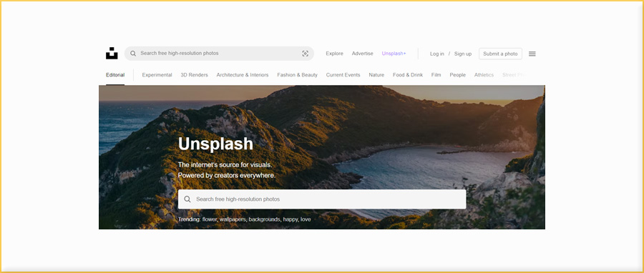Image resolution: width=644 pixels, height=273 pixels.
Task: Click Log in link
Action: (437, 54)
